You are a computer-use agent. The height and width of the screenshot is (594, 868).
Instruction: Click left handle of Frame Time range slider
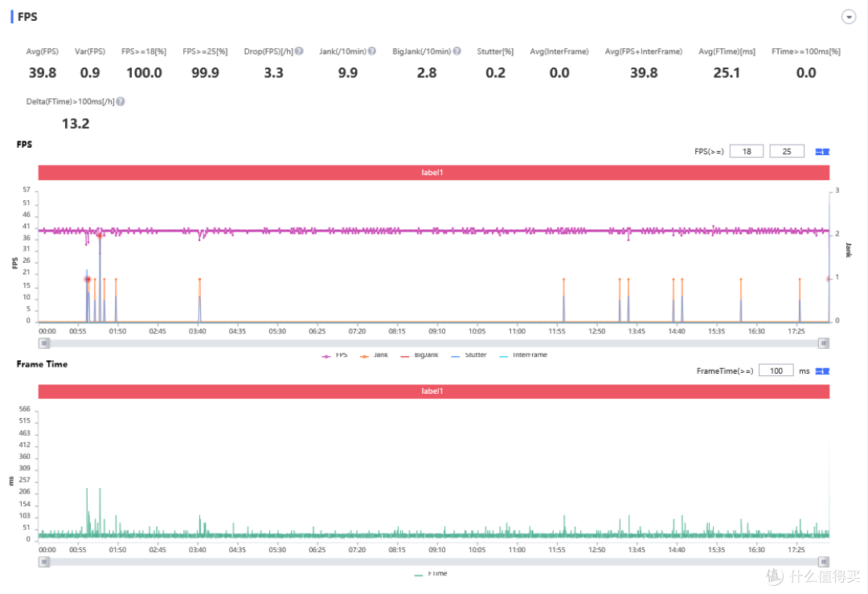[x=44, y=561]
